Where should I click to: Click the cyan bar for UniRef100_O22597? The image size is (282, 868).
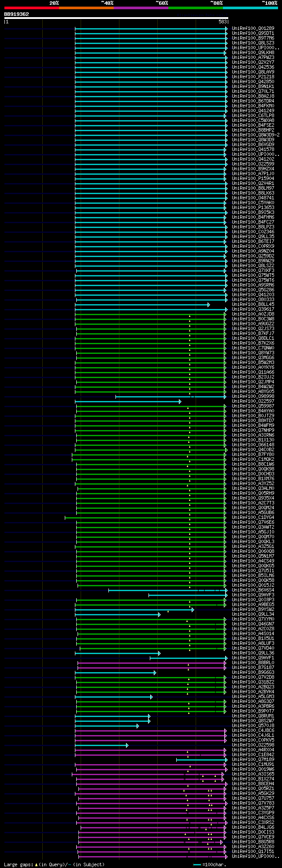tap(128, 401)
